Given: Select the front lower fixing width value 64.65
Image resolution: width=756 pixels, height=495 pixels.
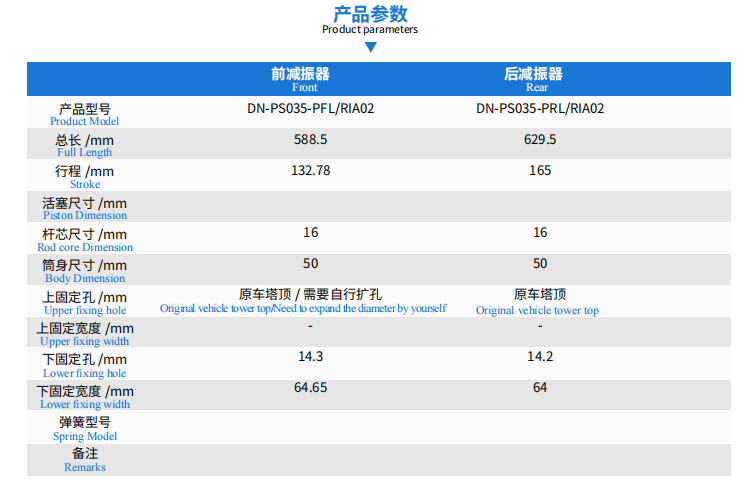Looking at the screenshot, I should [310, 387].
